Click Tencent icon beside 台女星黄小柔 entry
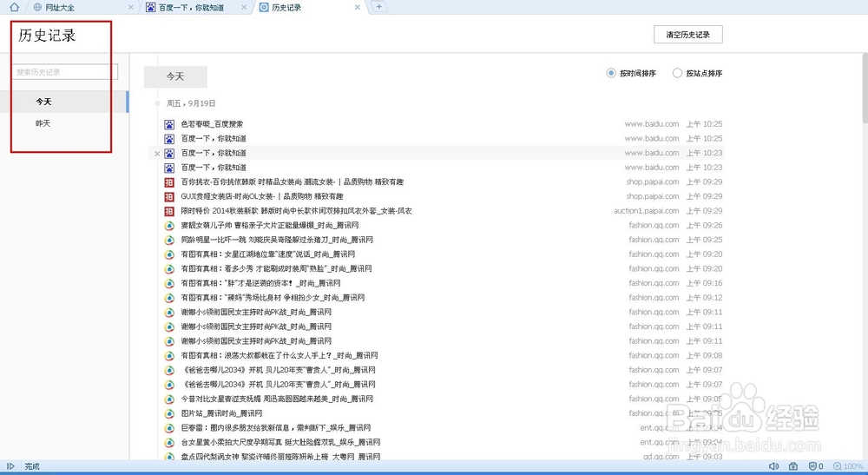 pyautogui.click(x=169, y=442)
